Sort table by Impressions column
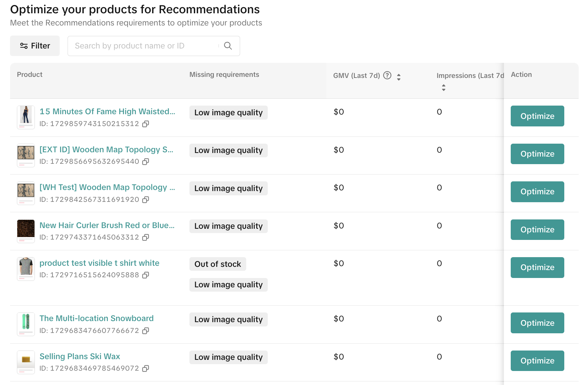The image size is (588, 385). coord(444,88)
